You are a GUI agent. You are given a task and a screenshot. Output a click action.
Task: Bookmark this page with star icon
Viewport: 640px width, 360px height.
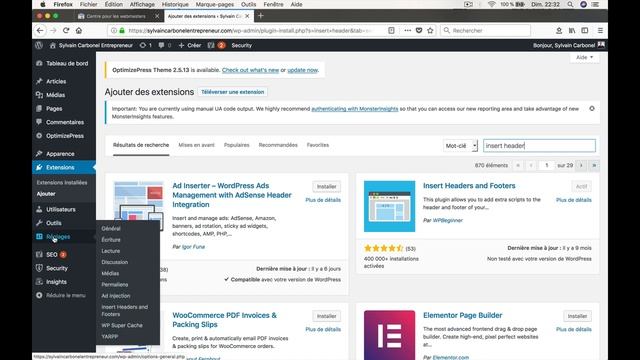(x=430, y=31)
